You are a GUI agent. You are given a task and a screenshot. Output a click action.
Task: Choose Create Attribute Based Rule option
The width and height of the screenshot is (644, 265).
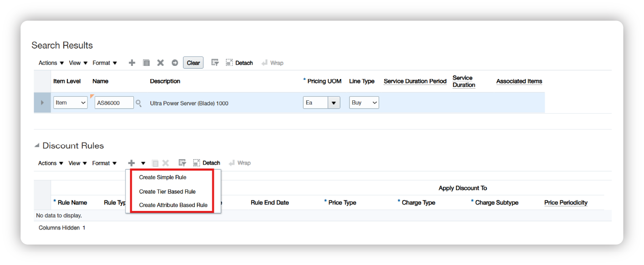(172, 205)
